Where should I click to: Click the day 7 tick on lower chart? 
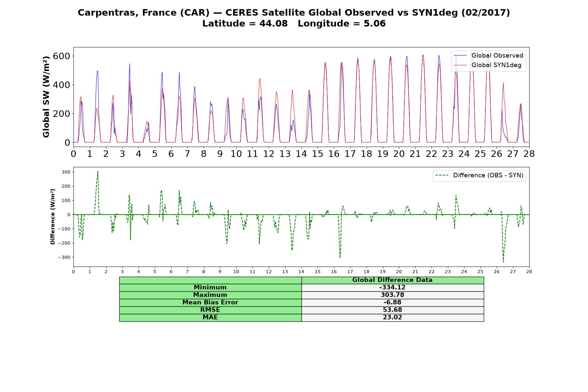pyautogui.click(x=188, y=271)
